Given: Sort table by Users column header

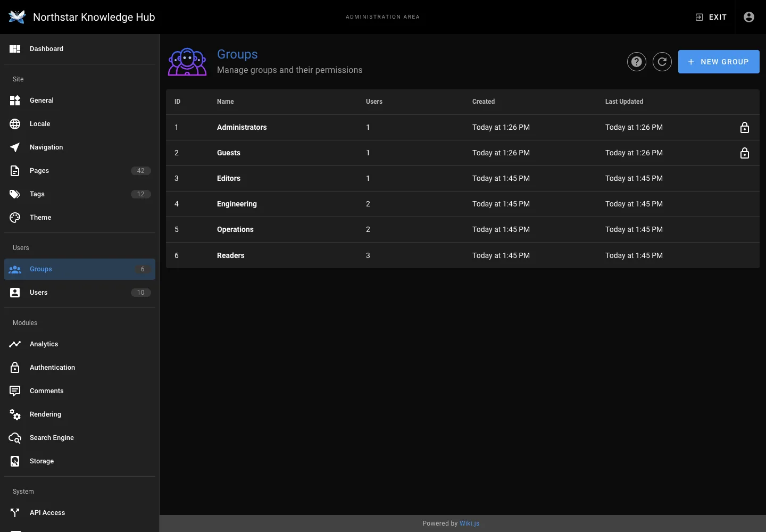Looking at the screenshot, I should tap(374, 102).
